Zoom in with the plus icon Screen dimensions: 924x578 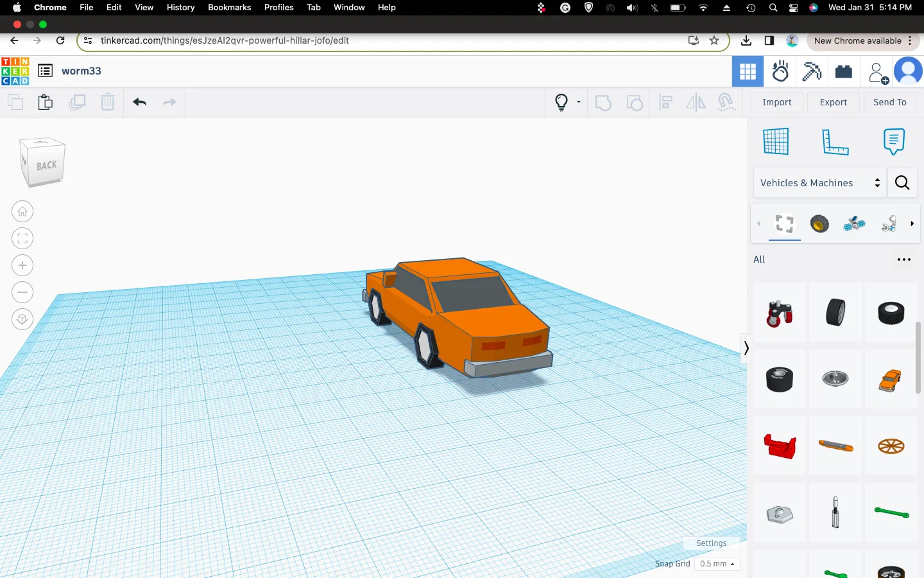(22, 265)
